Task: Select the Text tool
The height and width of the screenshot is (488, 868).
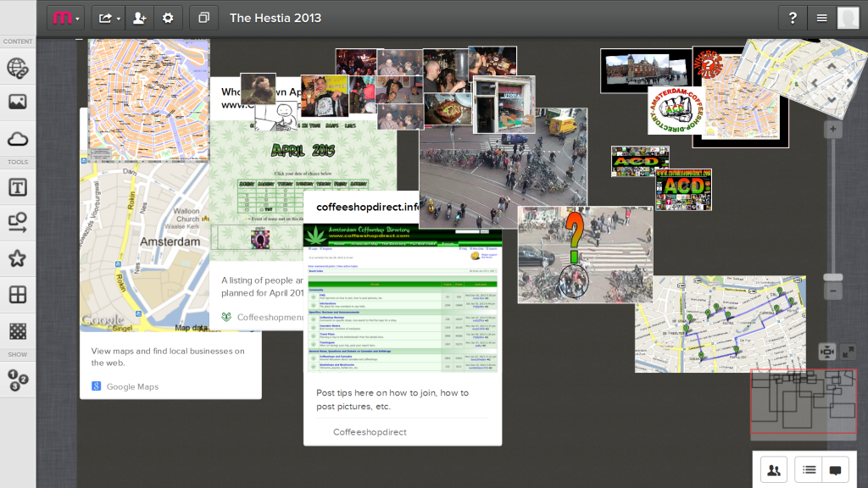Action: click(x=17, y=186)
